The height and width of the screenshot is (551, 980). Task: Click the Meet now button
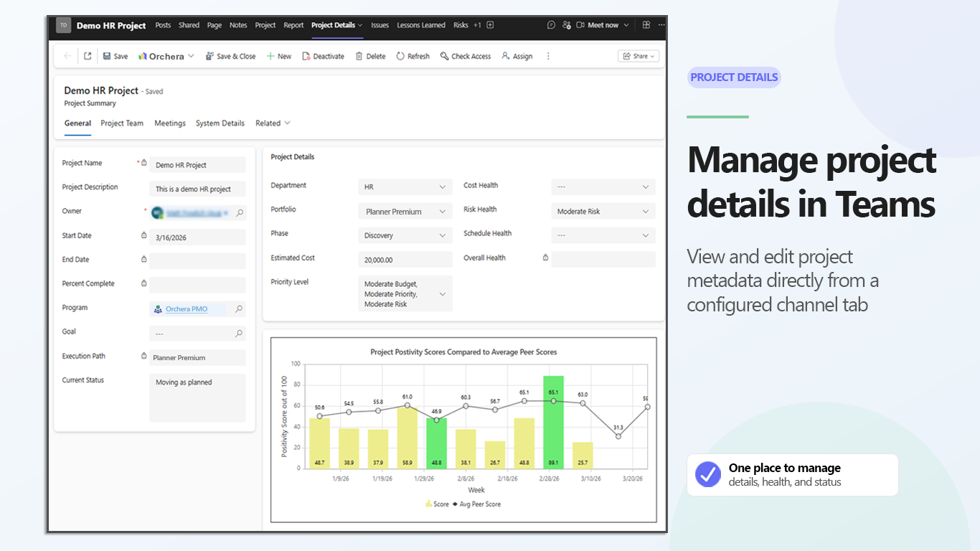point(597,25)
